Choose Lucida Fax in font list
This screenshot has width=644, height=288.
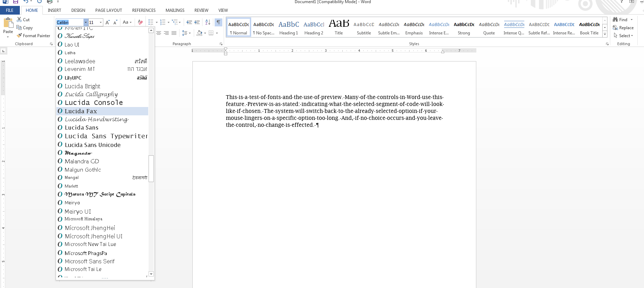pos(102,111)
